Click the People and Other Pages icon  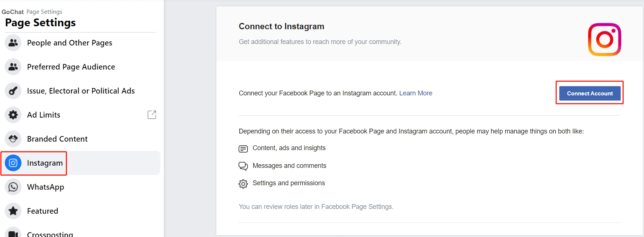point(13,43)
